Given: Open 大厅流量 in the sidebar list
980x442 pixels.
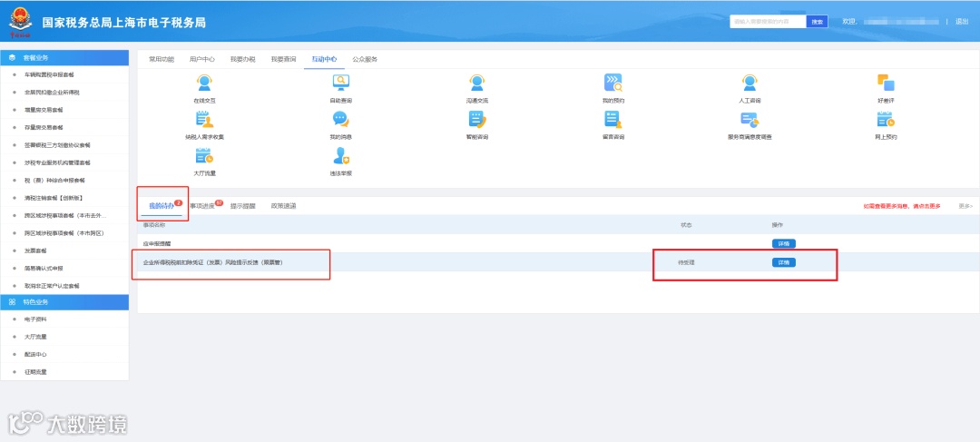Looking at the screenshot, I should point(35,337).
